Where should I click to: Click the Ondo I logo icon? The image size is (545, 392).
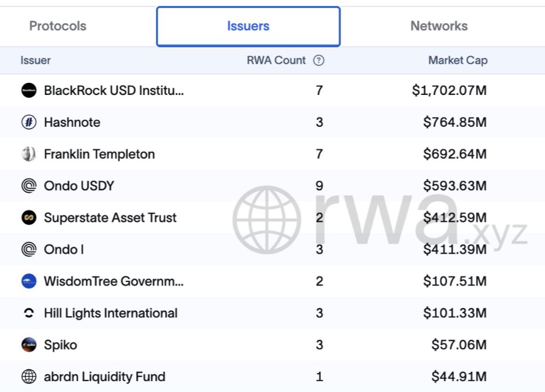pyautogui.click(x=29, y=250)
